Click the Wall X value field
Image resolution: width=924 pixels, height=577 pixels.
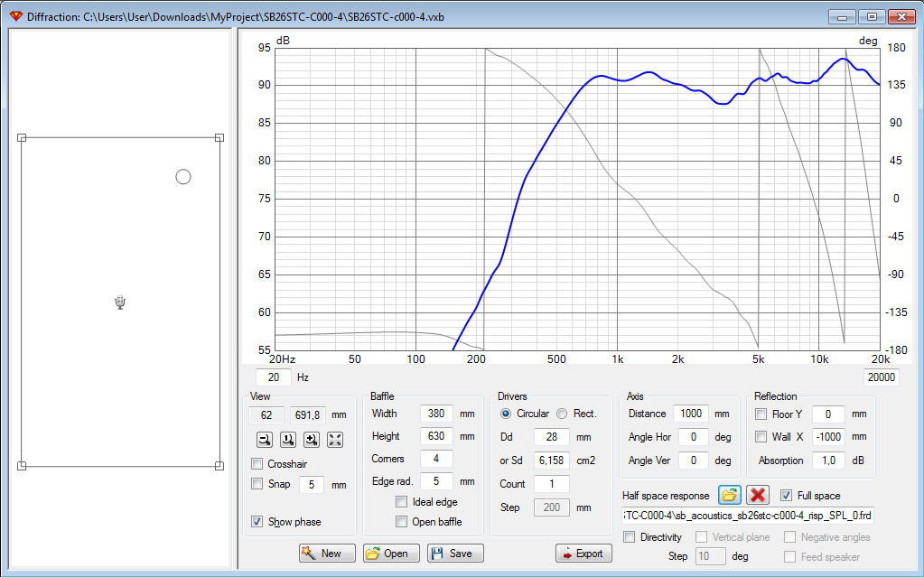pyautogui.click(x=828, y=437)
